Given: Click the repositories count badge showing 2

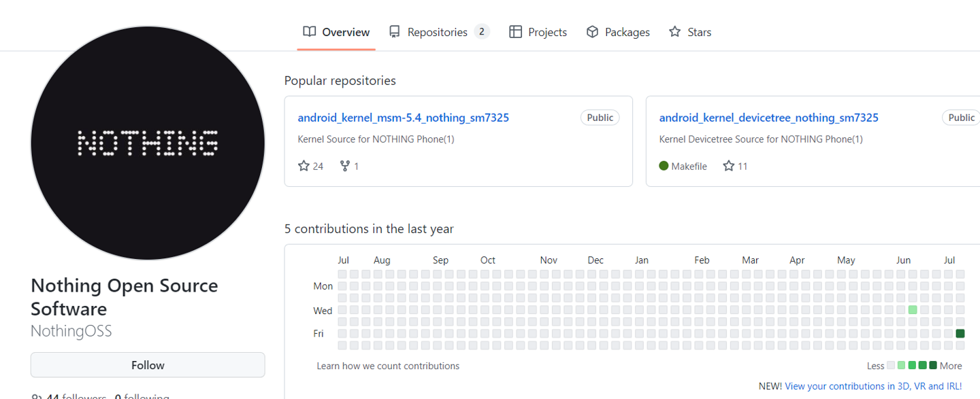Looking at the screenshot, I should (x=482, y=32).
